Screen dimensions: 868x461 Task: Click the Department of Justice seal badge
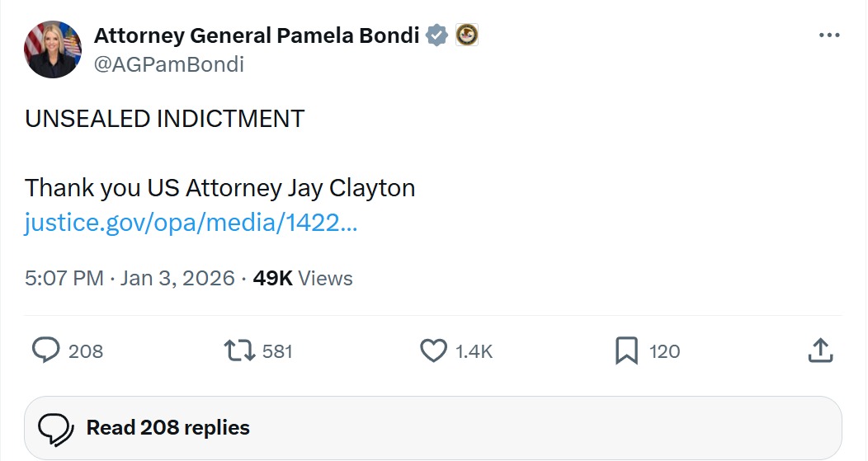467,35
